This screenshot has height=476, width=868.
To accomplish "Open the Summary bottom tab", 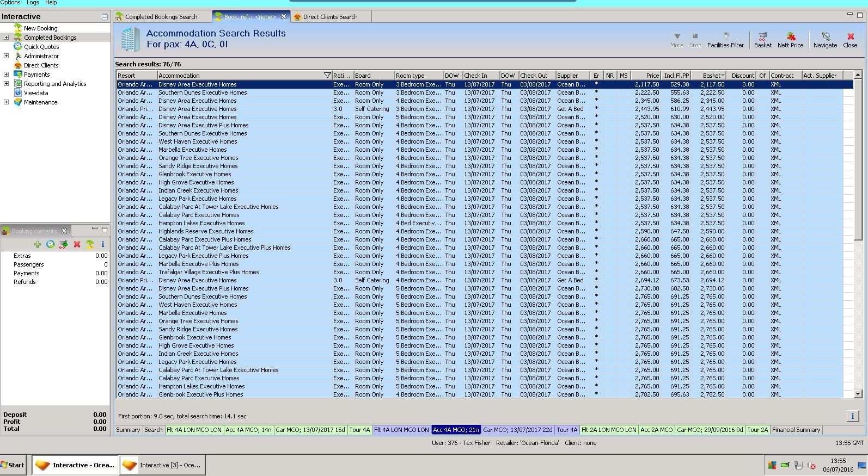I will [x=128, y=430].
